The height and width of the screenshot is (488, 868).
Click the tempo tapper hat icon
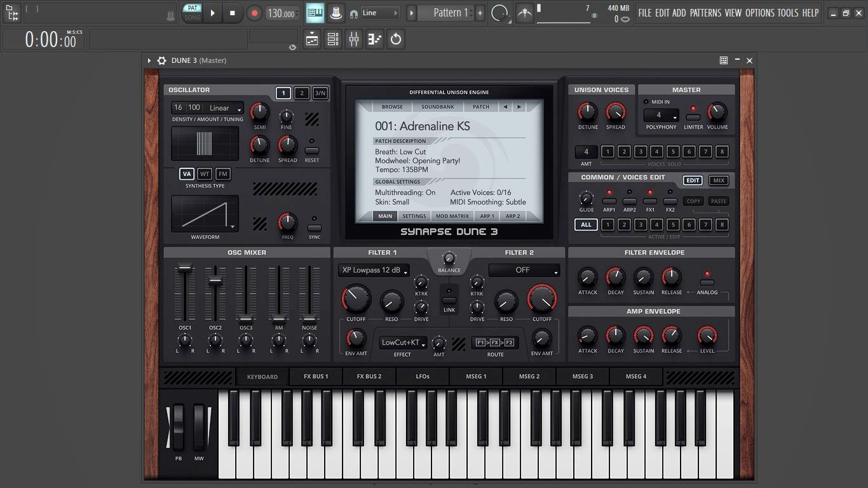(336, 13)
